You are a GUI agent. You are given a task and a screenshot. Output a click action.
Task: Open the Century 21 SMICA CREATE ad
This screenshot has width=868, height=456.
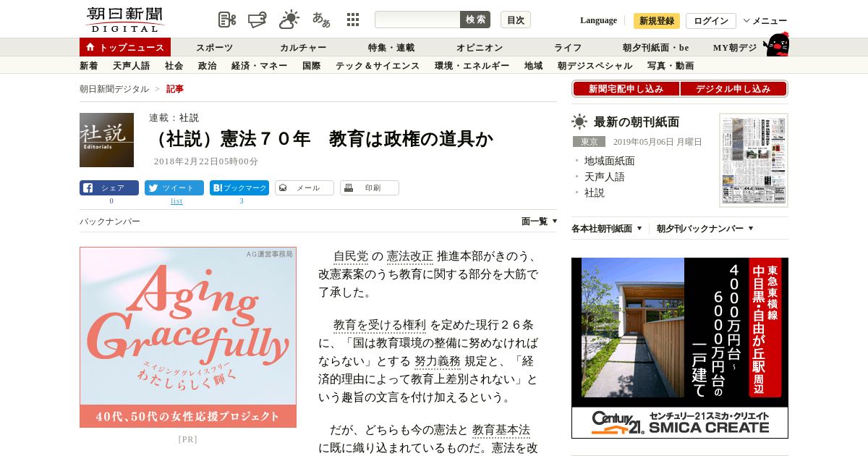click(680, 348)
